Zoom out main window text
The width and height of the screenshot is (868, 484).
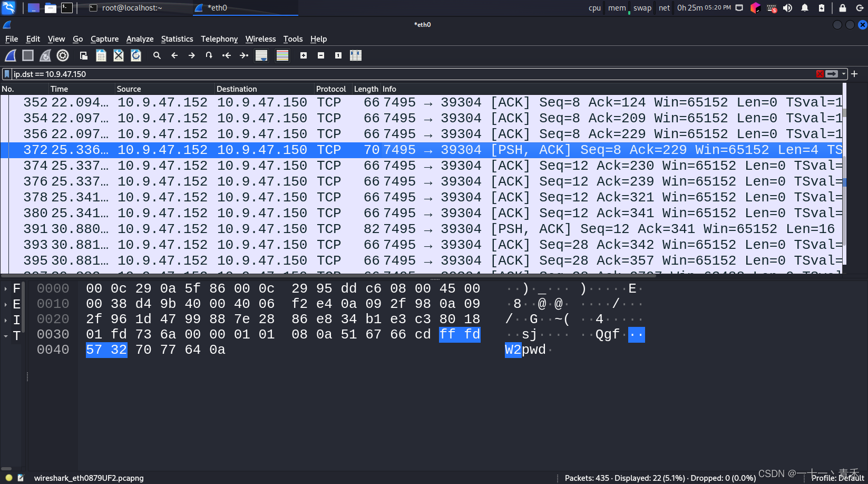coord(321,55)
